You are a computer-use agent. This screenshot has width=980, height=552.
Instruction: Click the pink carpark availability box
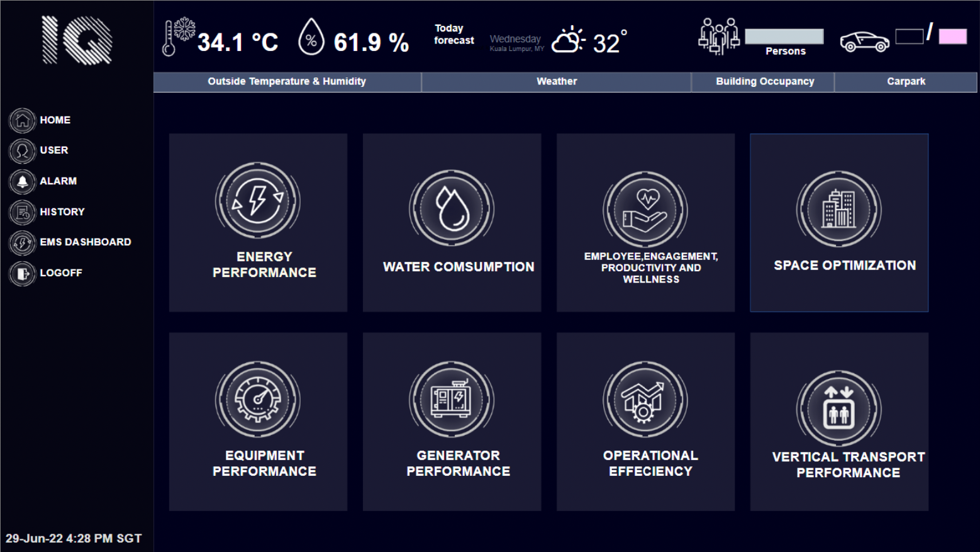[x=952, y=36]
